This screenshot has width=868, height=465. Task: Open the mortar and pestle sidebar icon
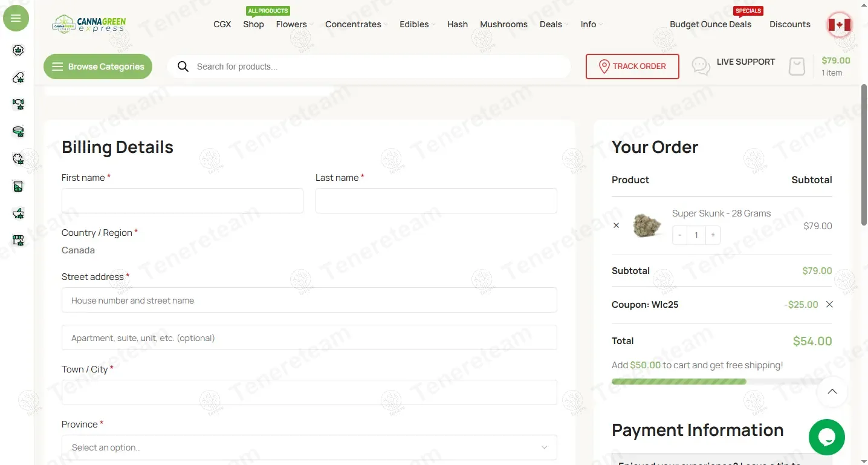[18, 213]
